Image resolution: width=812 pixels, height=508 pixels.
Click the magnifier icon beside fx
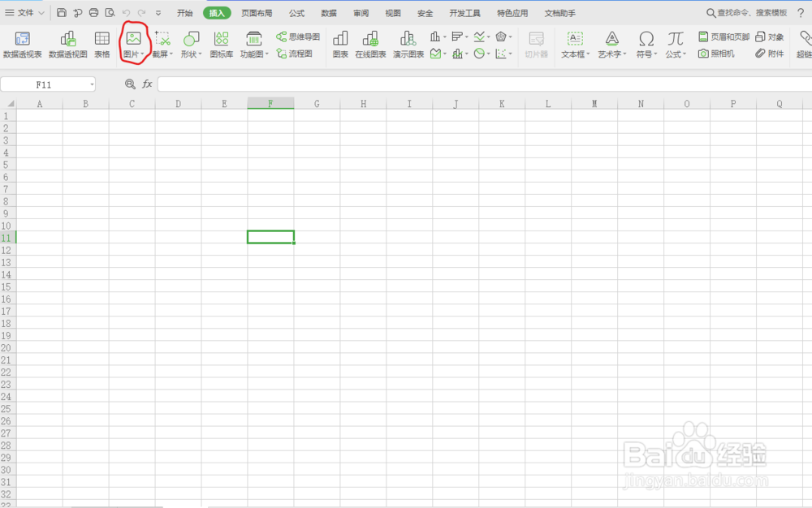click(x=130, y=84)
